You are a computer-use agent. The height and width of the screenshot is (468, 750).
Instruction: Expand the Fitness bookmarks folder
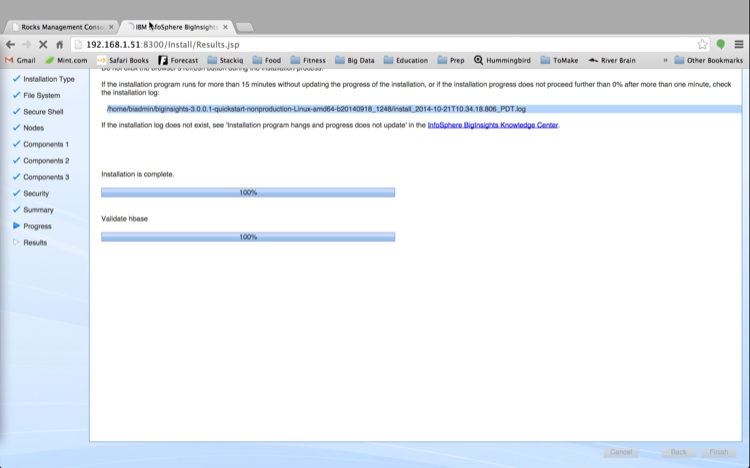[308, 60]
